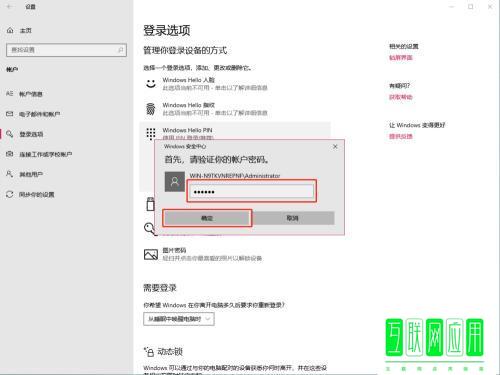Maximize the Settings window
The image size is (500, 375).
[470, 7]
